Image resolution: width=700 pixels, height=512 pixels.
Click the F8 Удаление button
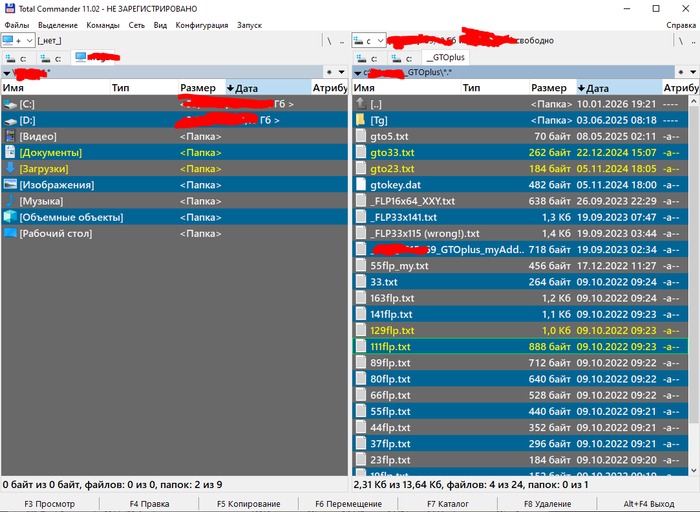point(548,504)
